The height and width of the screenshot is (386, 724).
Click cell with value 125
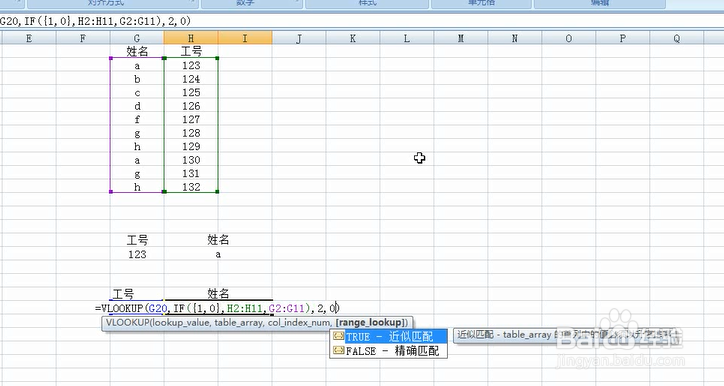pos(191,92)
